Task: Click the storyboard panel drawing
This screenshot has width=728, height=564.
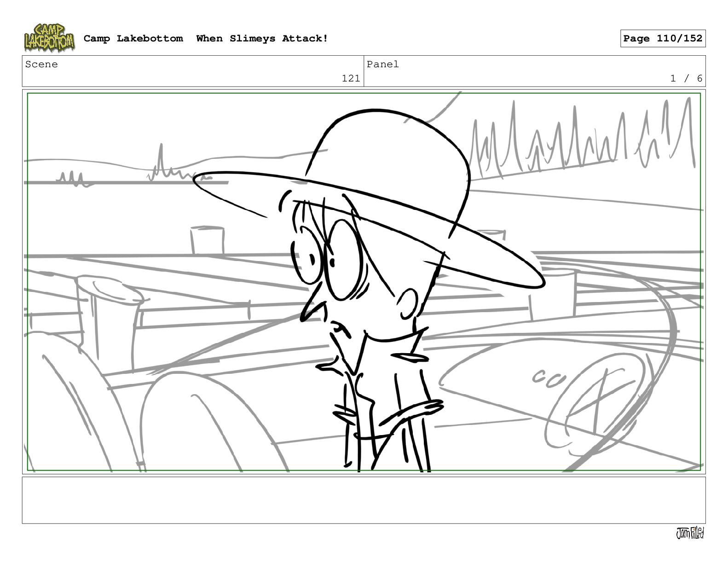Action: pyautogui.click(x=364, y=282)
